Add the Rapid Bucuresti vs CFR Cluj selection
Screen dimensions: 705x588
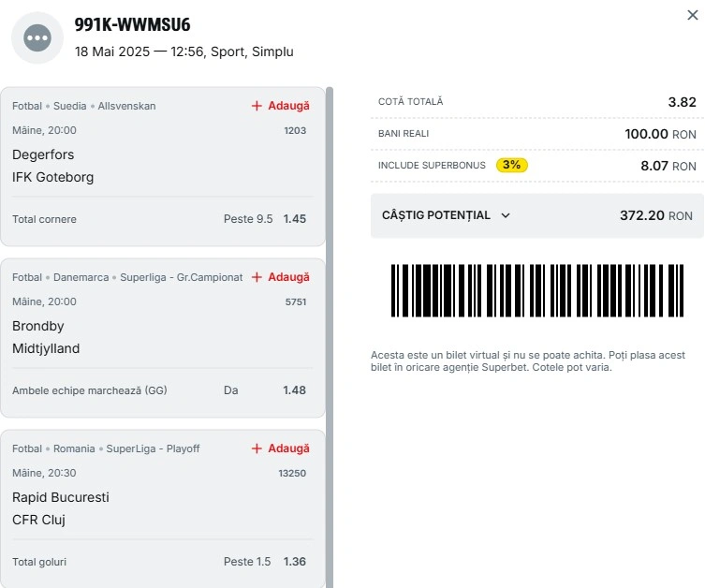pyautogui.click(x=281, y=448)
